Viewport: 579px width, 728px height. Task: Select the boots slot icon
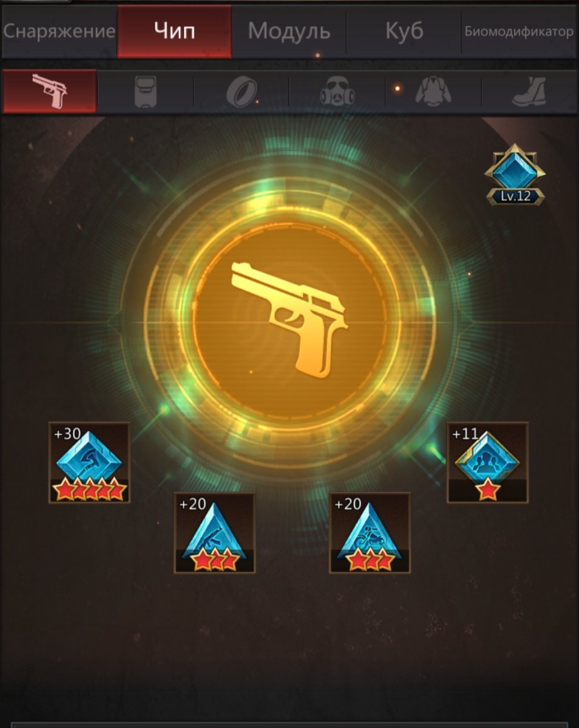point(529,92)
